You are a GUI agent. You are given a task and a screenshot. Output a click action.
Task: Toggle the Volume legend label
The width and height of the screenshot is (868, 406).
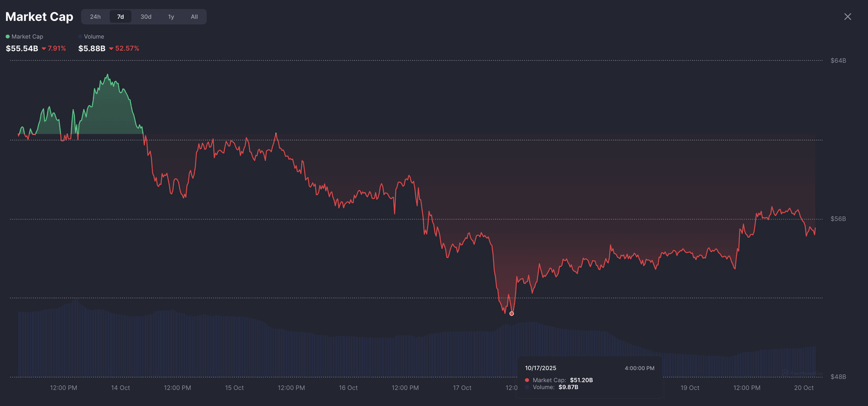tap(94, 37)
